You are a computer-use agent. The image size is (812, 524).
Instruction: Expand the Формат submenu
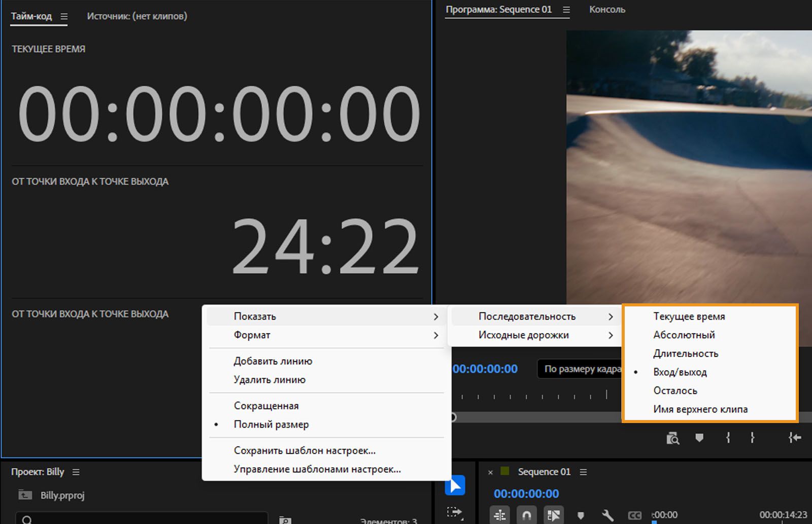(327, 335)
